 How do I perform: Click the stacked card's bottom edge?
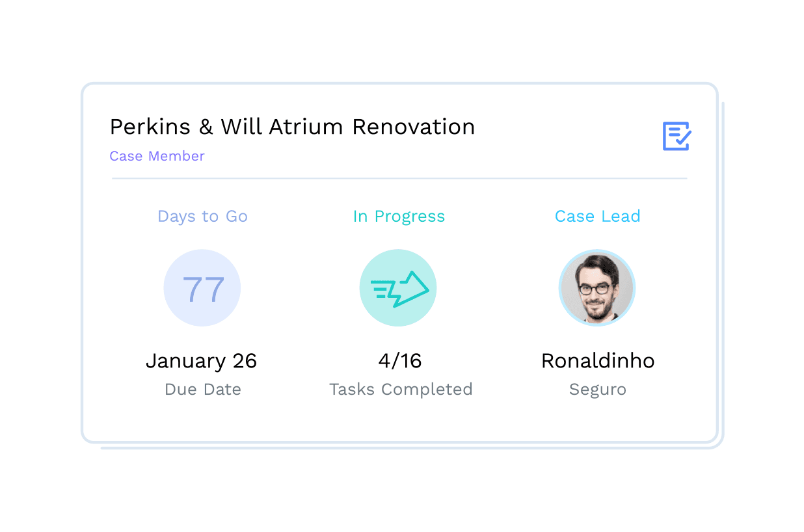click(x=410, y=447)
